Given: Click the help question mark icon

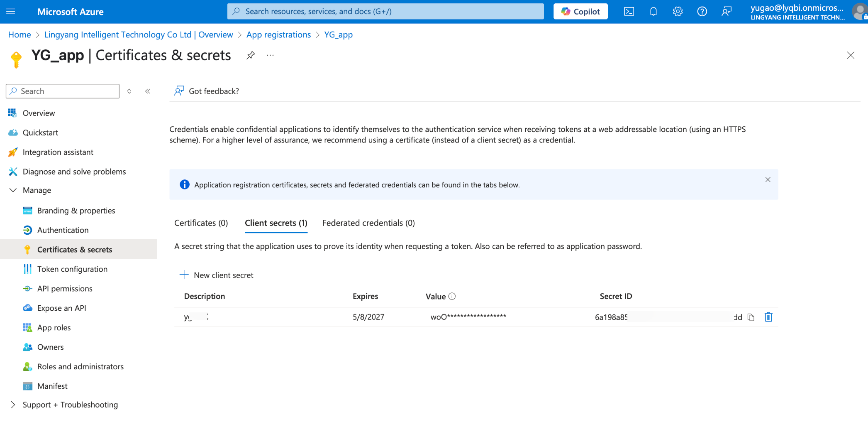Looking at the screenshot, I should point(702,12).
